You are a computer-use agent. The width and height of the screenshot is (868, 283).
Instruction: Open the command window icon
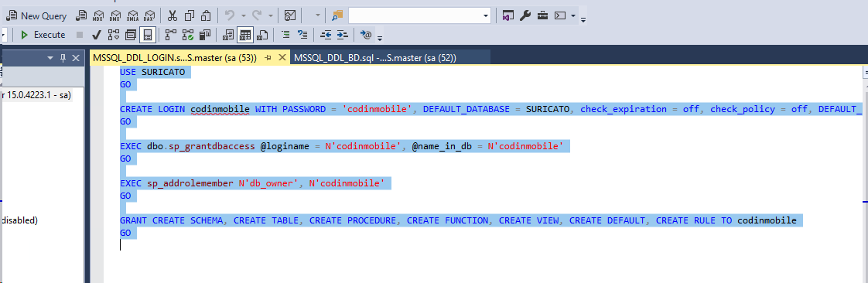point(559,16)
